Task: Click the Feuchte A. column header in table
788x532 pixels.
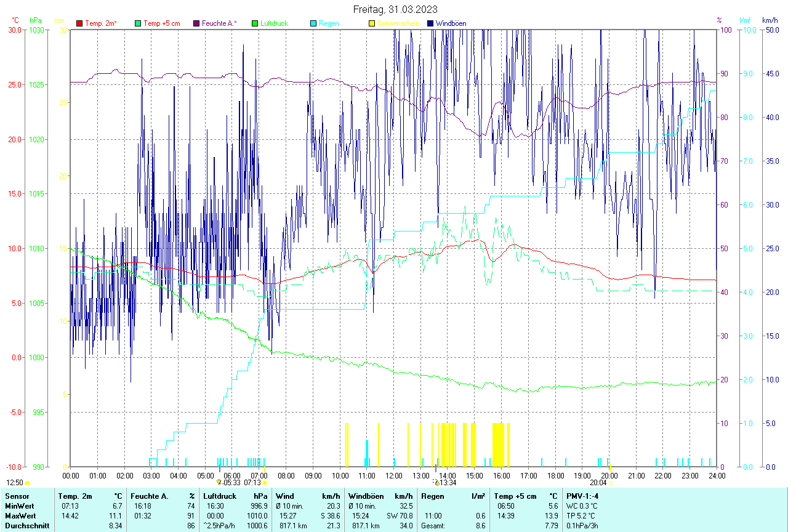Action: click(x=150, y=496)
